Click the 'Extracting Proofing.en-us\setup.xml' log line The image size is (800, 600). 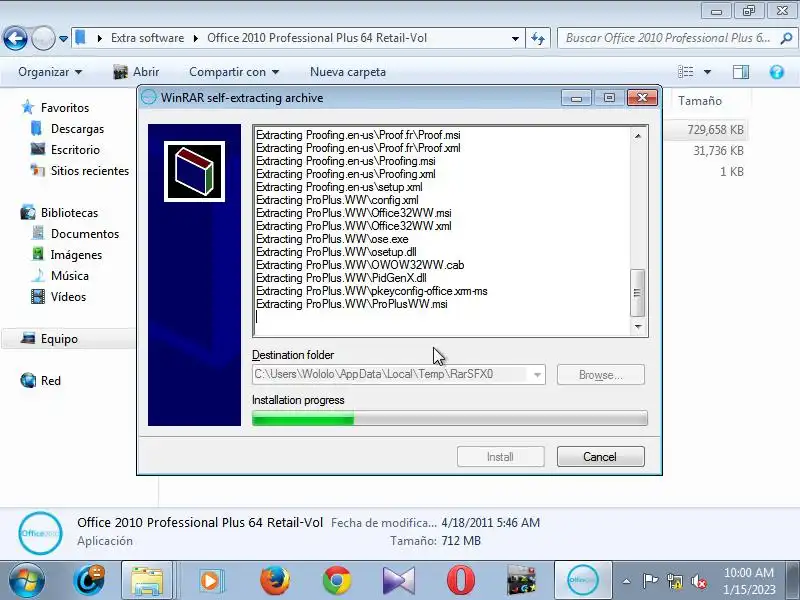(339, 187)
